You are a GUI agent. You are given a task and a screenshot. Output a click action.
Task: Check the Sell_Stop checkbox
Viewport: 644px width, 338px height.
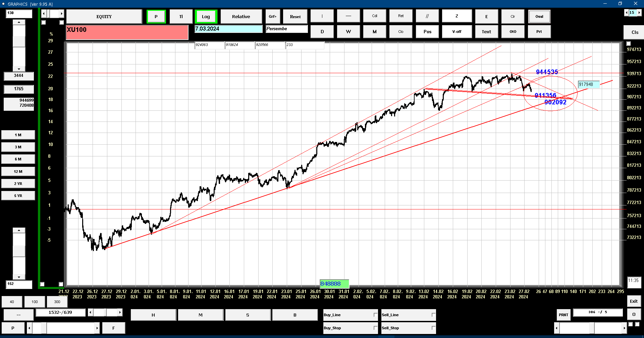pyautogui.click(x=433, y=328)
